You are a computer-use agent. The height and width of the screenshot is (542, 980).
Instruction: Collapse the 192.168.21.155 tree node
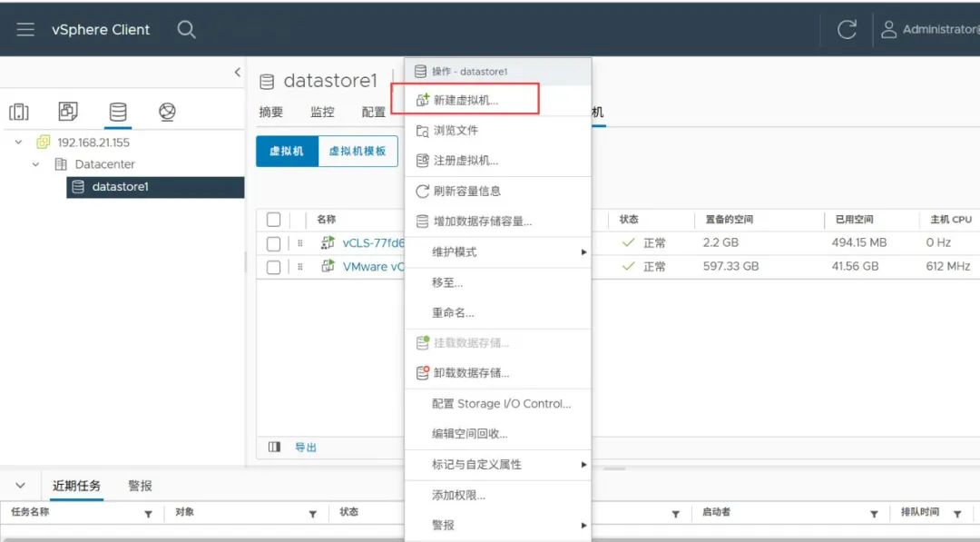19,142
